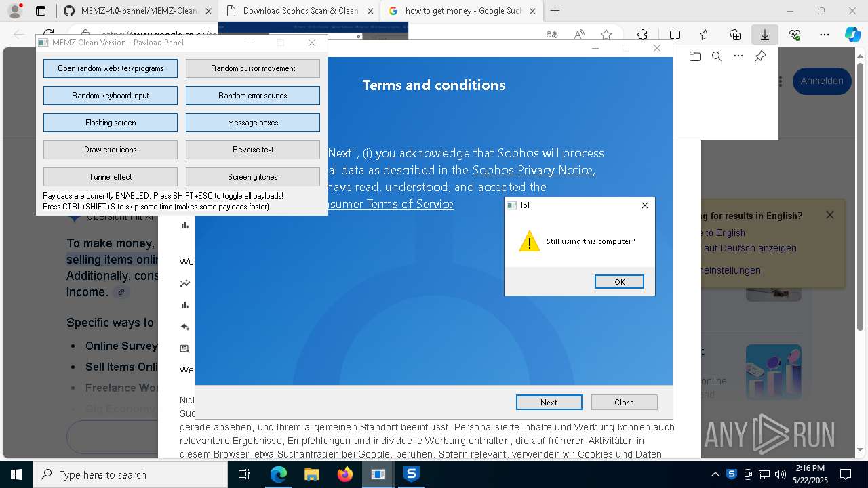Toggle the Downloads toolbar icon
Viewport: 868px width, 488px height.
click(x=765, y=35)
